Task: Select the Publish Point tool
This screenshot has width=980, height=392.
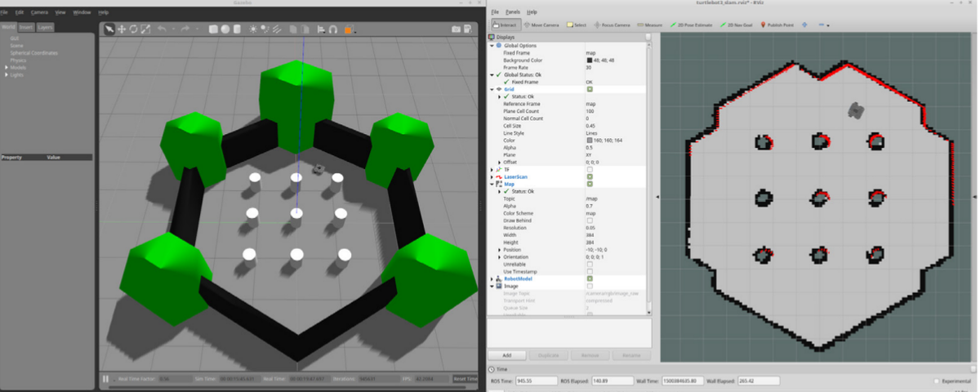Action: [779, 24]
